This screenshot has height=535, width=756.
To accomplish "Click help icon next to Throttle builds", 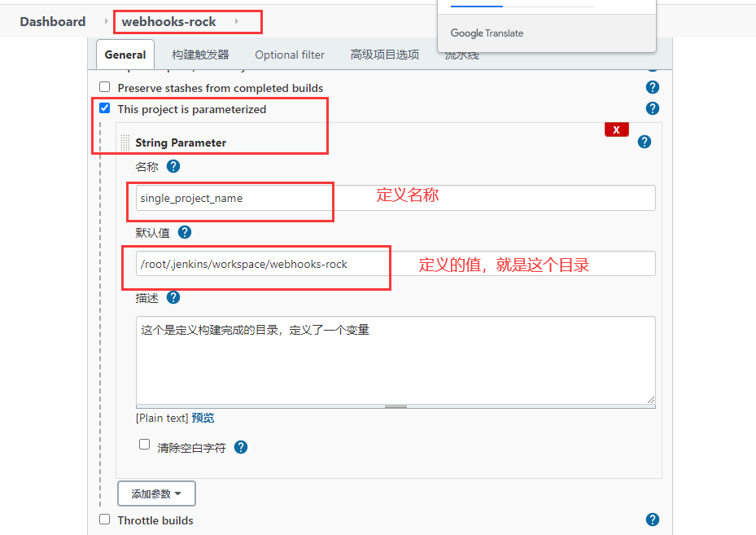I will (x=652, y=520).
